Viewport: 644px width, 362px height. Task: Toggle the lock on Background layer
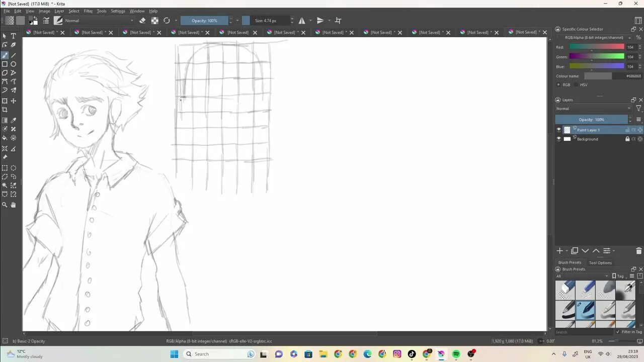(627, 139)
